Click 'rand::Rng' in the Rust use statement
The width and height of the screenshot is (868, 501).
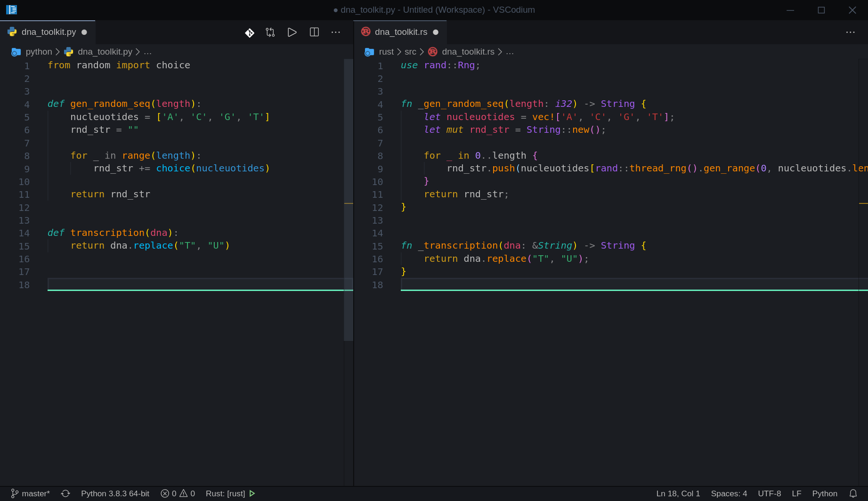pos(449,65)
